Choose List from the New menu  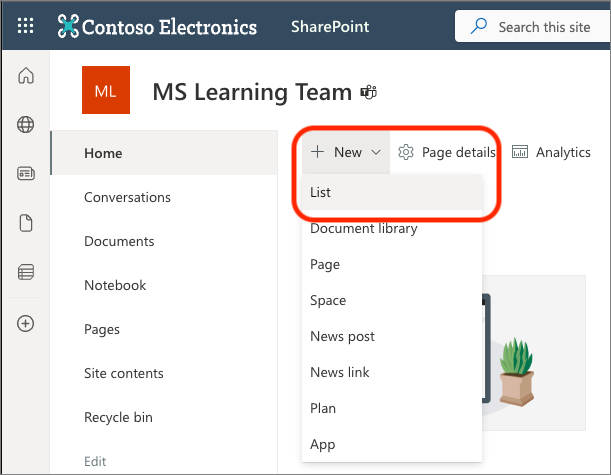392,192
